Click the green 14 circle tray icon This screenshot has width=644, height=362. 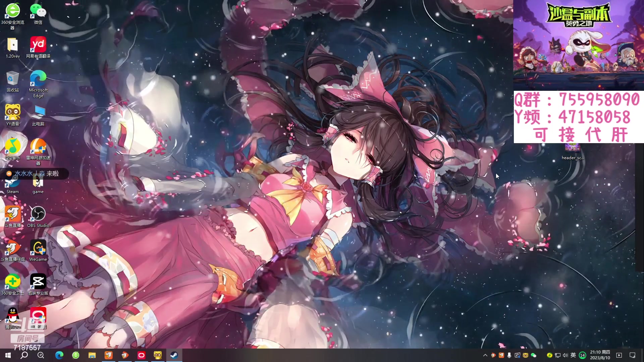(582, 355)
